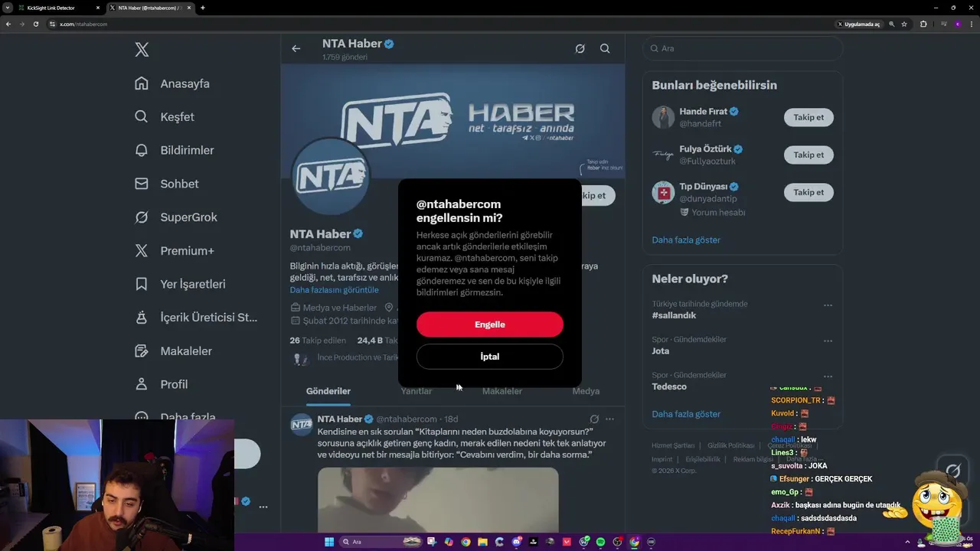
Task: Open Hizmet Şartları footer link
Action: click(673, 445)
